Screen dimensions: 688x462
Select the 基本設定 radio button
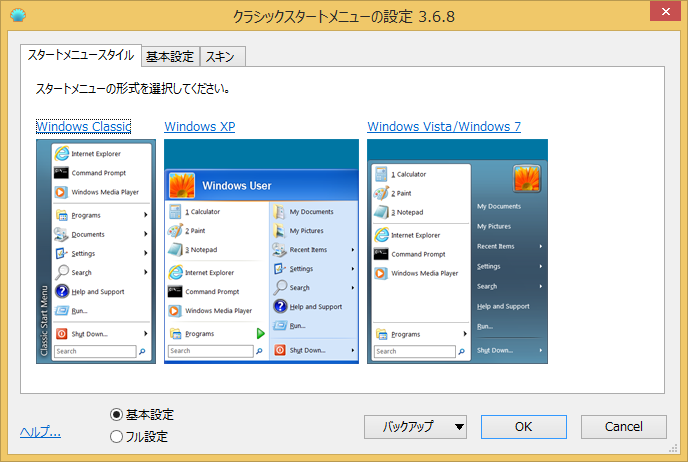coord(117,414)
